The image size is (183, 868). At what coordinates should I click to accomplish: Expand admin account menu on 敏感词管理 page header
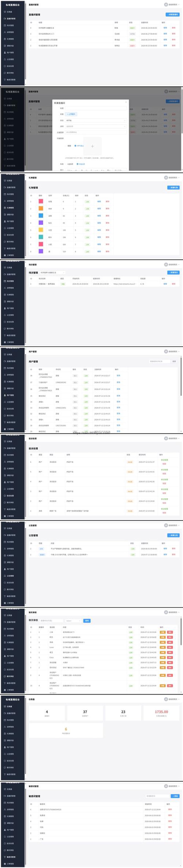[x=172, y=786]
